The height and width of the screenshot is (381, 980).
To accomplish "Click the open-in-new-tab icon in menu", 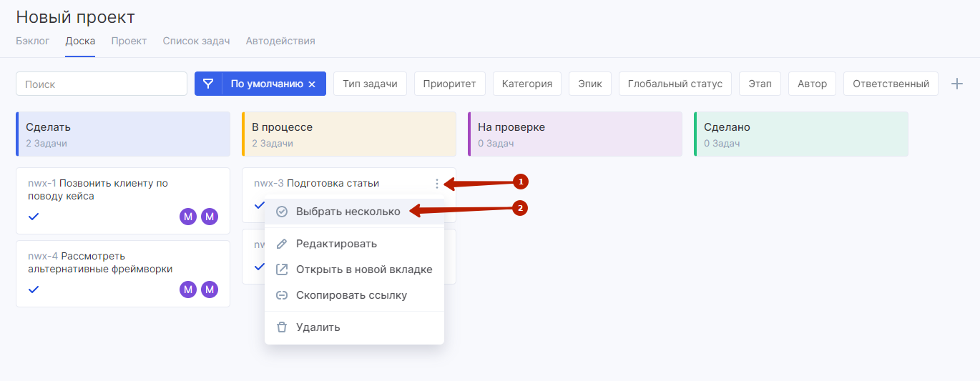I will (282, 269).
